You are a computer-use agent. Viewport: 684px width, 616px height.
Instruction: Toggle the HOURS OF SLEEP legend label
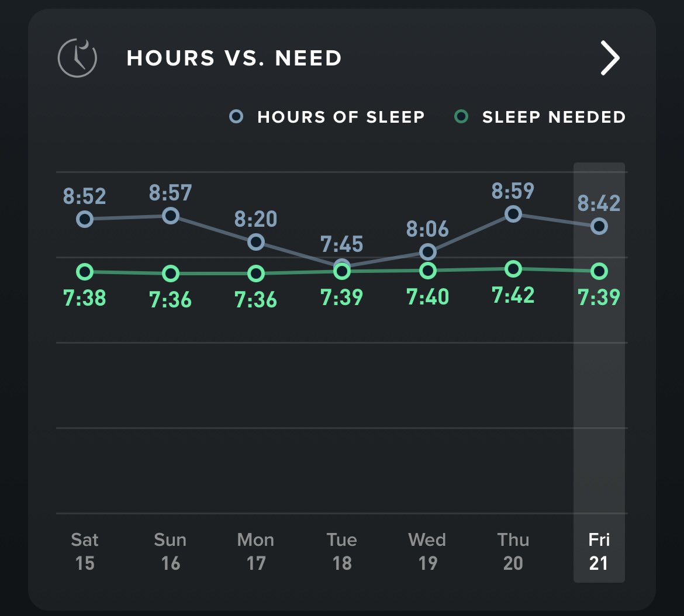[341, 117]
